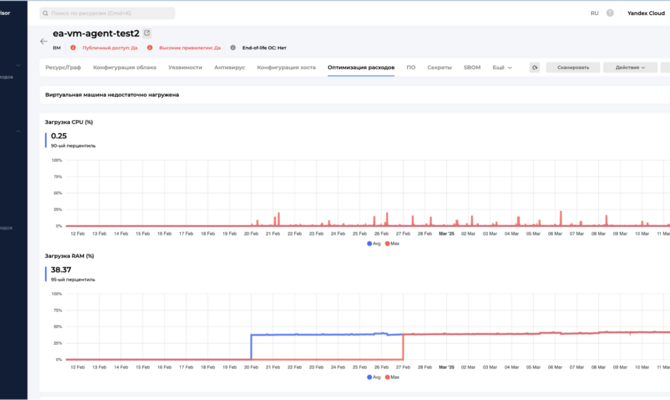Open the Ресурс/Граф tab
670x400 pixels.
point(63,68)
